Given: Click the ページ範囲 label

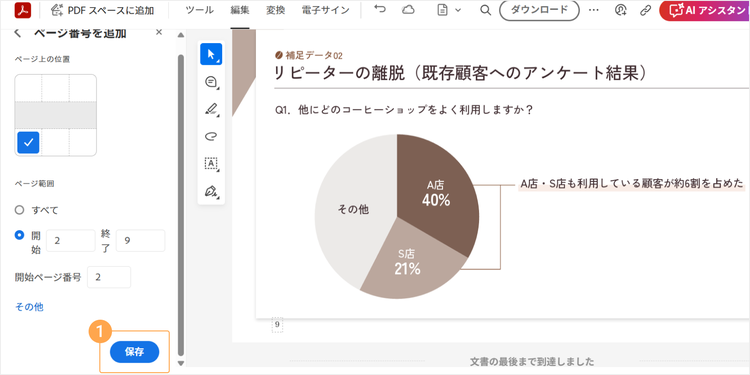Looking at the screenshot, I should click(34, 183).
